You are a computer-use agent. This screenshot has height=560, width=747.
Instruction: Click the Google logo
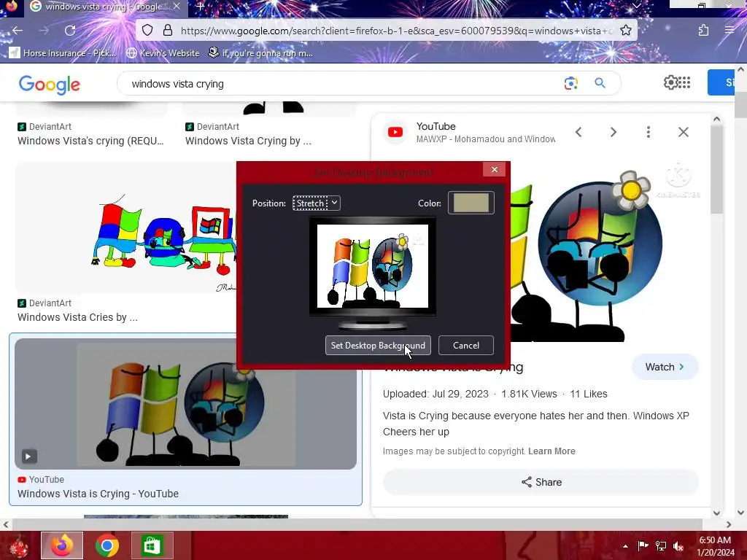tap(49, 85)
